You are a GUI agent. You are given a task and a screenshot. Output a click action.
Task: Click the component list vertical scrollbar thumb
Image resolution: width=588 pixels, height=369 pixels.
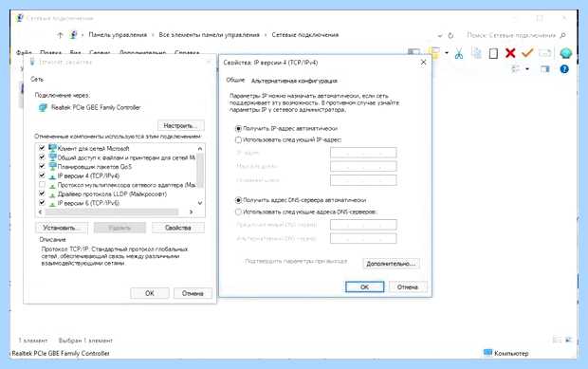click(x=200, y=170)
